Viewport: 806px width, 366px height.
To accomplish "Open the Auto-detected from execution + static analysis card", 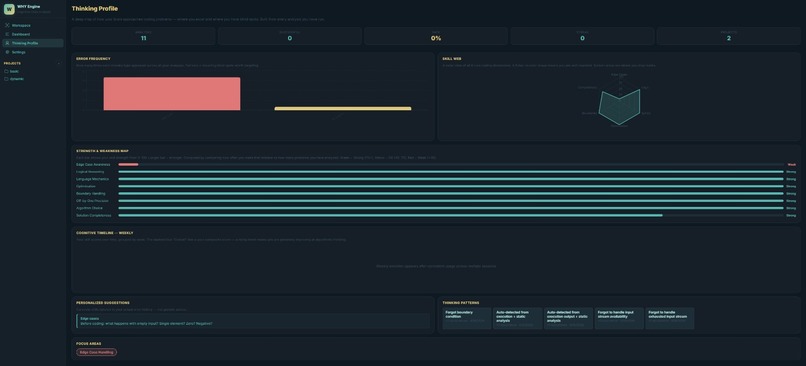I will 518,318.
